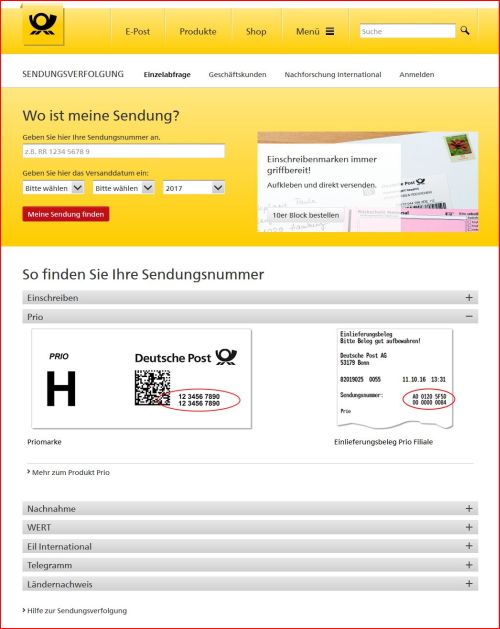Click the Priomarke sample image
This screenshot has width=500, height=629.
pos(142,378)
